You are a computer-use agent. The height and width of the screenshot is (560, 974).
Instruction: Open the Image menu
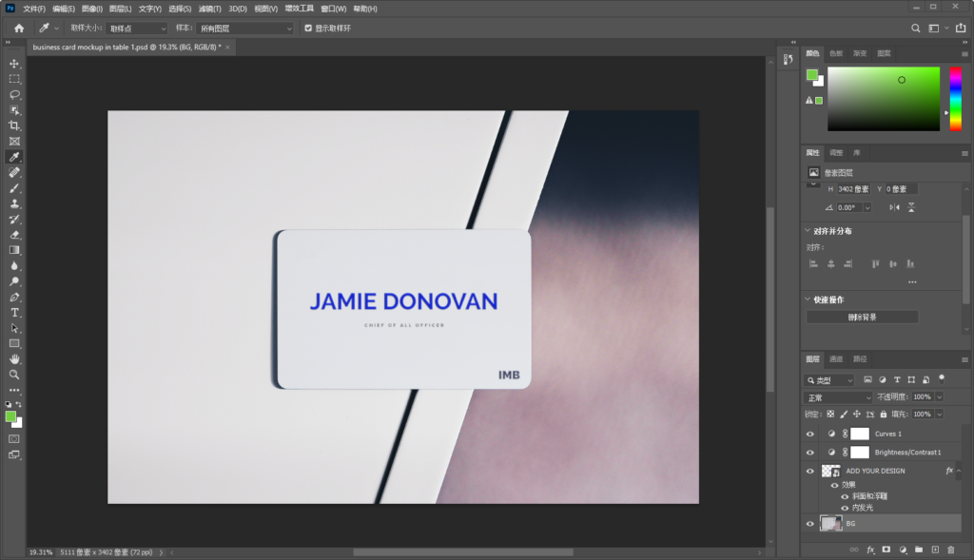[92, 9]
